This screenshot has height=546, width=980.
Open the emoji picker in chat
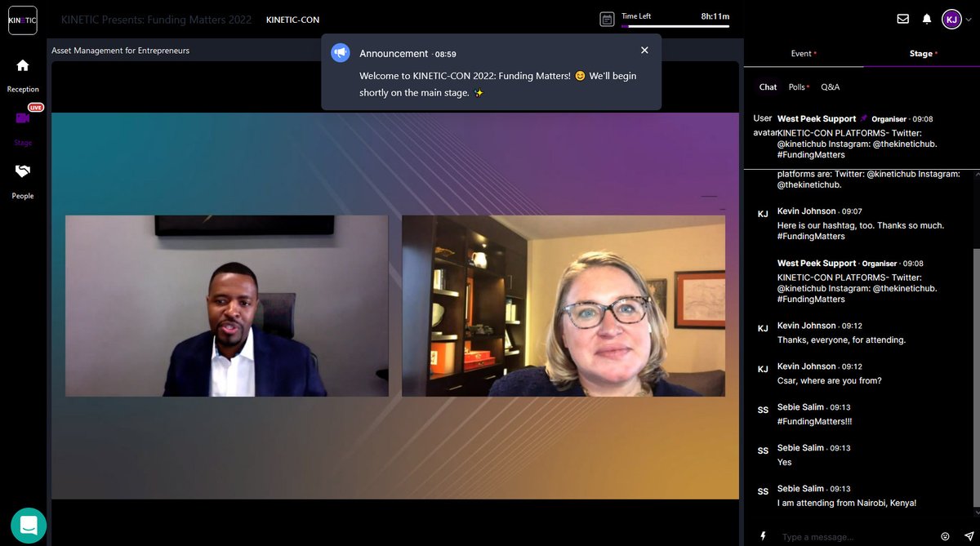click(945, 536)
